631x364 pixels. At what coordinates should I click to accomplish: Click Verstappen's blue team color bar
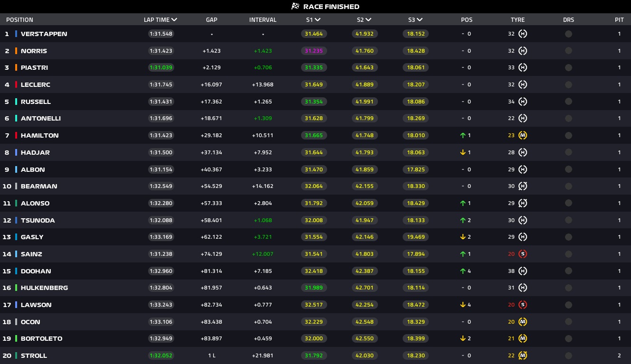(16, 34)
